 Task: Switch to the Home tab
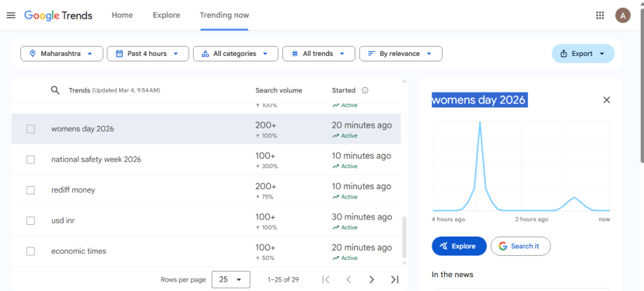(x=122, y=16)
